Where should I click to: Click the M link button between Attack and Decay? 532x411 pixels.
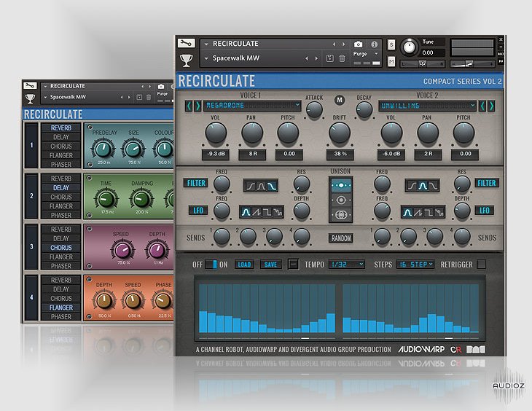tap(340, 100)
